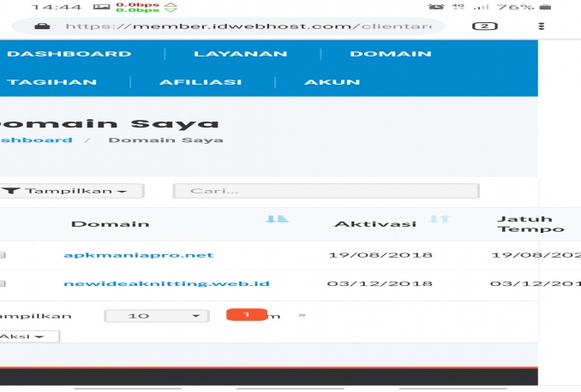Image resolution: width=581 pixels, height=392 pixels.
Task: Open the LAYANAN menu
Action: coord(228,54)
